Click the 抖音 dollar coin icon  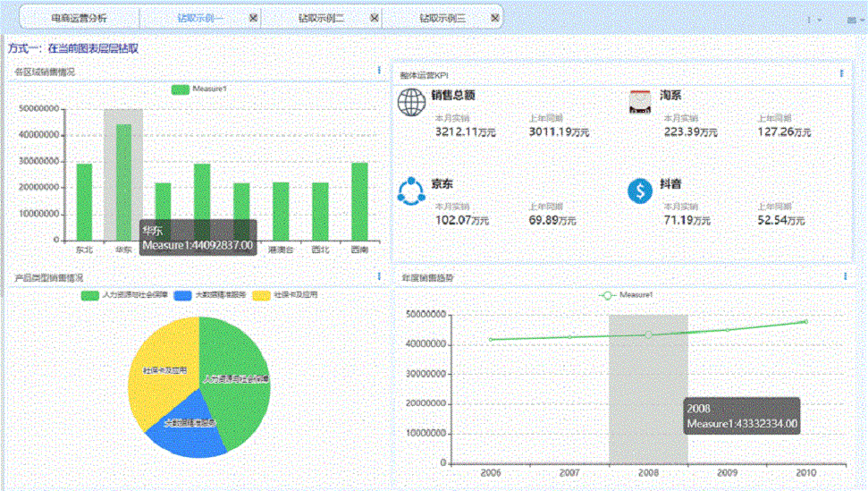pyautogui.click(x=640, y=190)
